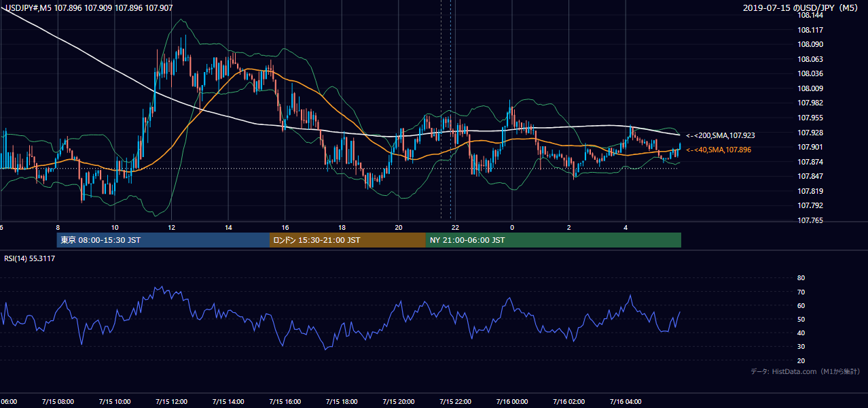Viewport: 868px width, 408px height.
Task: Click the 7/15 14:00 time label
Action: 228,401
